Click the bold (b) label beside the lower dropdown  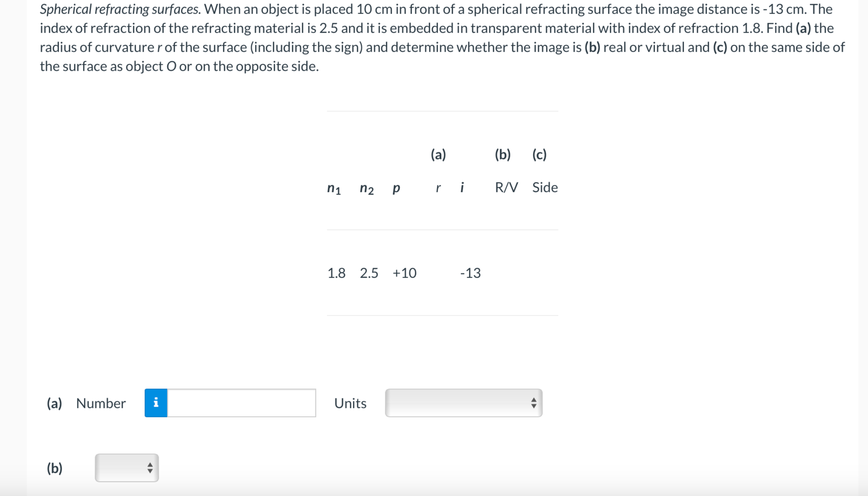[x=55, y=468]
